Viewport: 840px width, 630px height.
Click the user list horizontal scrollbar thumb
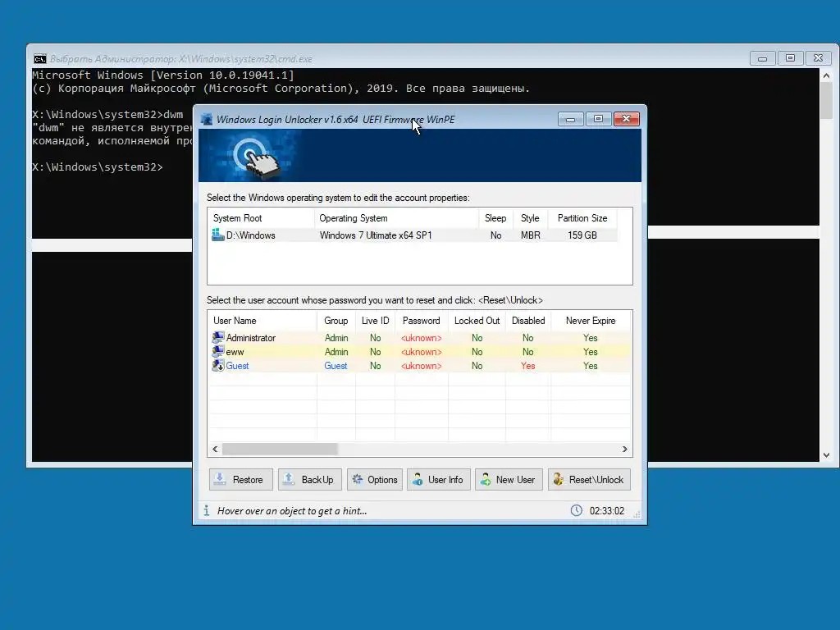280,449
